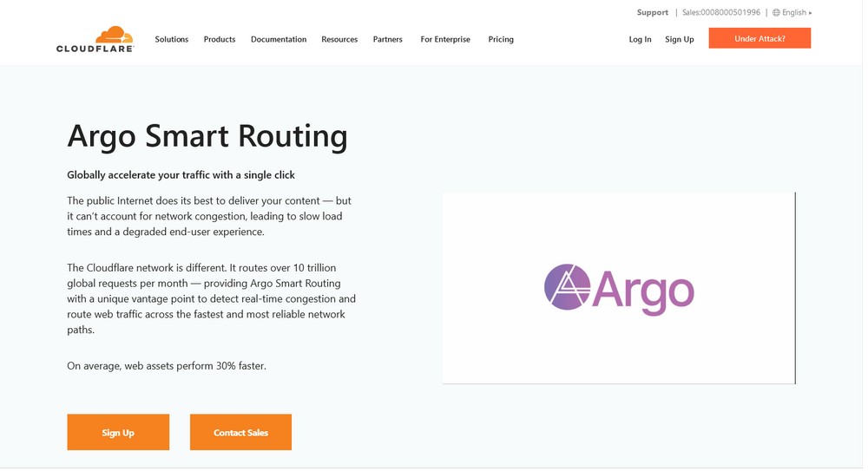Click 'Globally accelerate your traffic' subheading
The height and width of the screenshot is (471, 868).
tap(181, 175)
